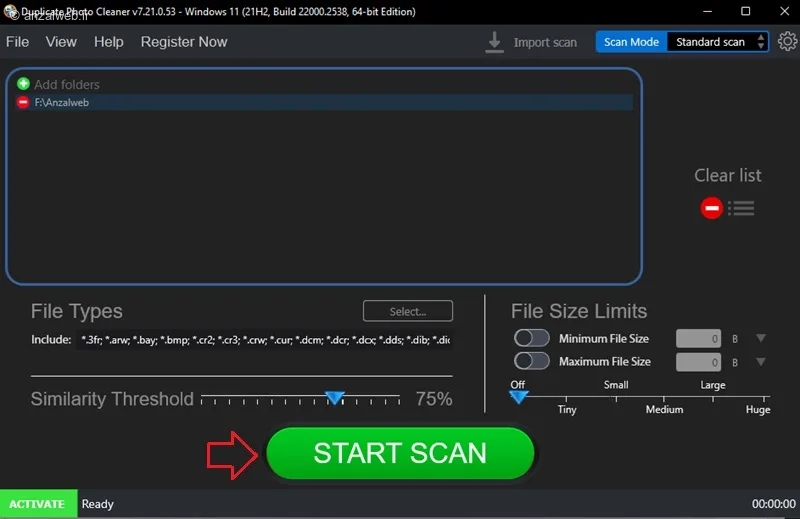Enable the Maximum File Size toggle

click(532, 361)
